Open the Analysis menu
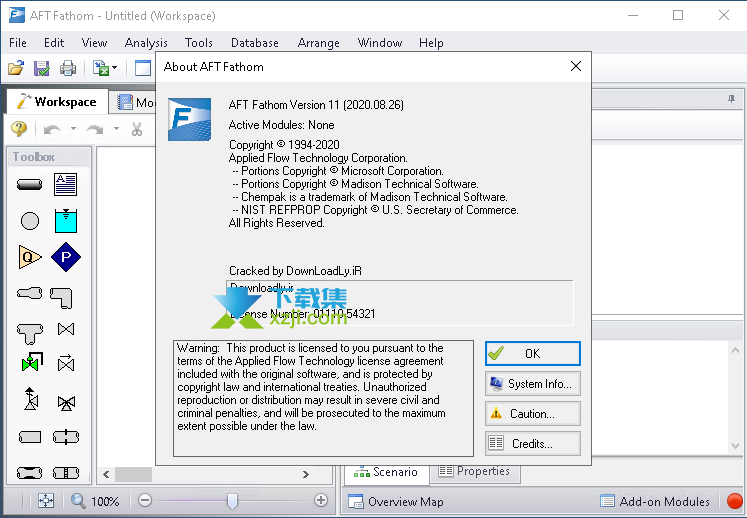This screenshot has height=518, width=747. click(146, 43)
